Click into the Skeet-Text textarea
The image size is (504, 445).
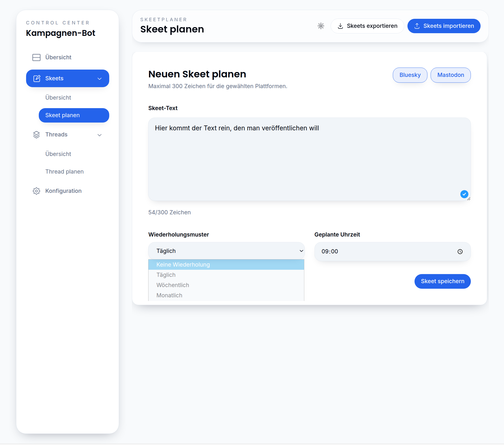[x=309, y=159]
